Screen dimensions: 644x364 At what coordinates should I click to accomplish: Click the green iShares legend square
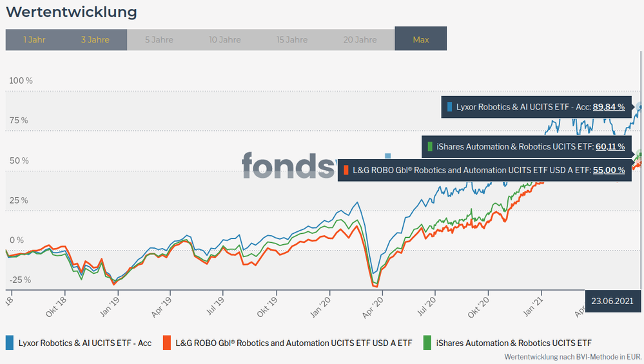tap(429, 343)
